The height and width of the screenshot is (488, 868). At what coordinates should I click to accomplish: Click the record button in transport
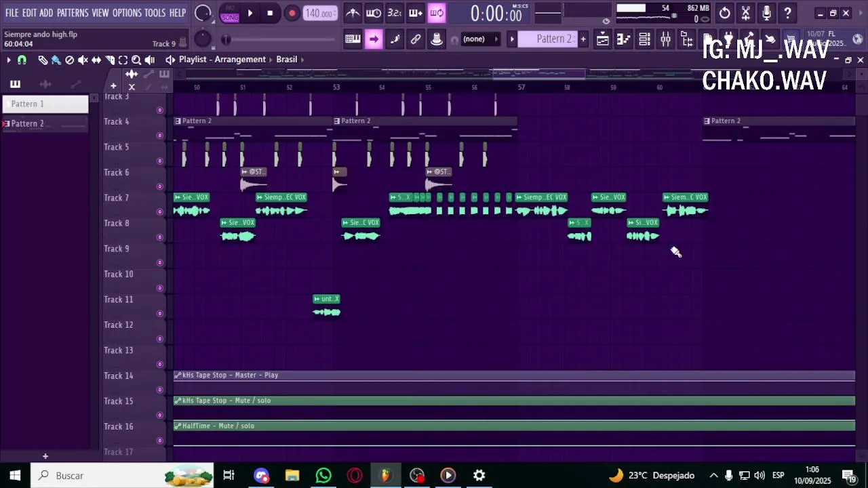pos(292,13)
